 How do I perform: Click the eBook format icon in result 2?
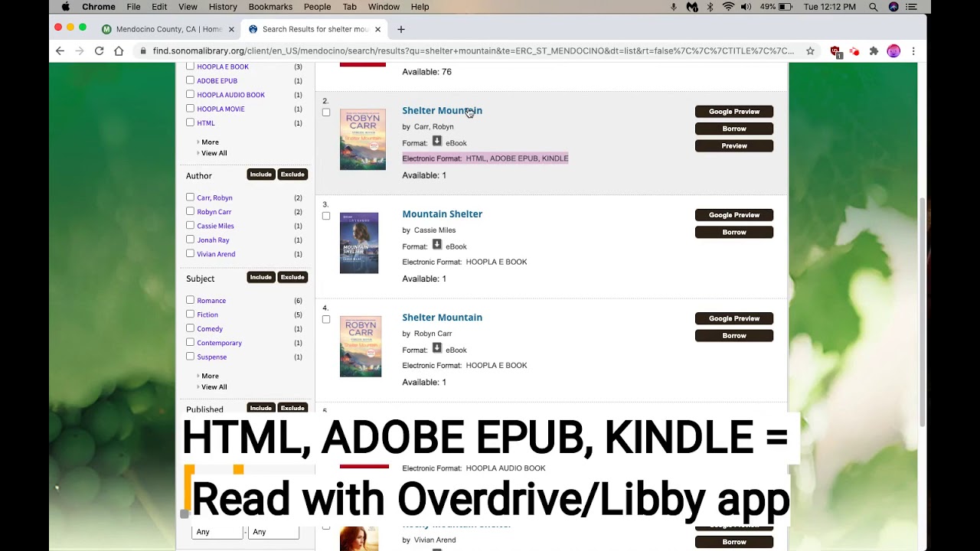pyautogui.click(x=437, y=142)
